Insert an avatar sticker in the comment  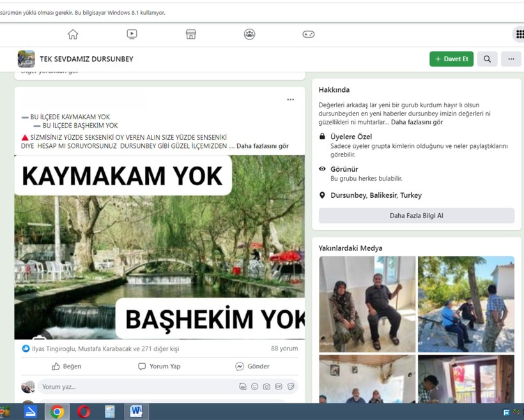coord(243,387)
